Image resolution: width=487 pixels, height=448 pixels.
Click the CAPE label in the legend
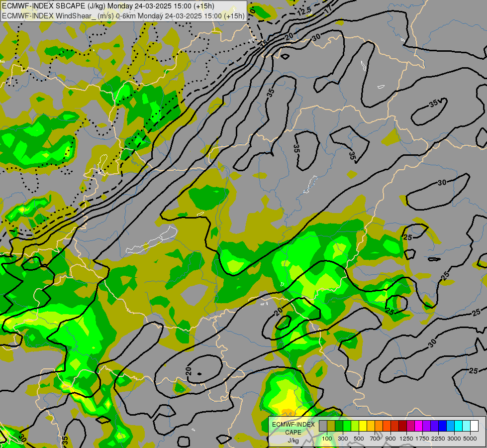coord(293,432)
